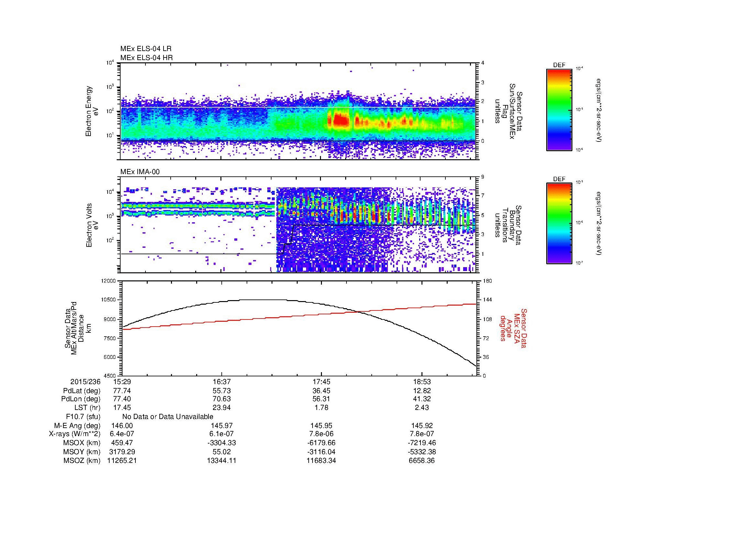Click the 10500 altitude axis tick label
Viewport: 756px width, 534px height.
pyautogui.click(x=108, y=300)
